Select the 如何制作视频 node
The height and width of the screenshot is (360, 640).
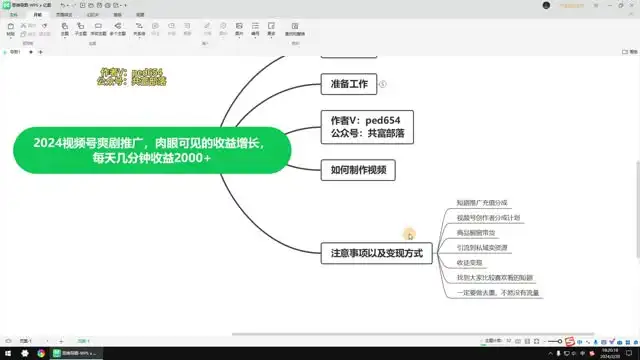coord(358,170)
